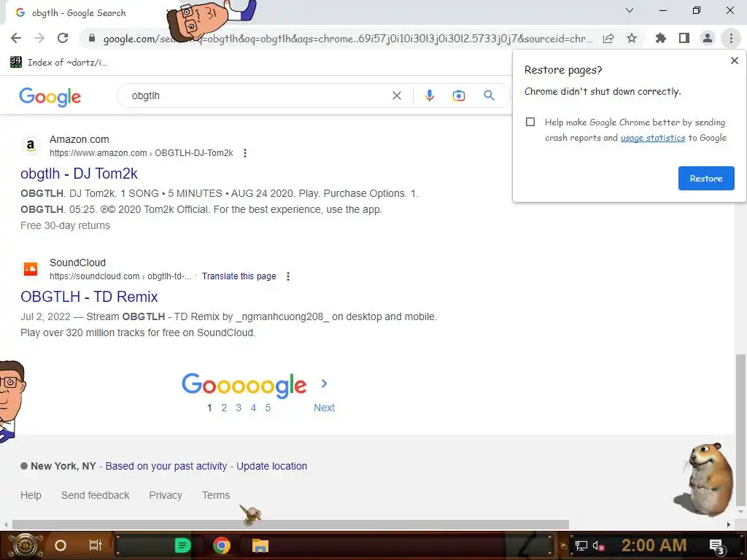The height and width of the screenshot is (560, 747).
Task: Open the Send feedback footer link
Action: [x=96, y=495]
